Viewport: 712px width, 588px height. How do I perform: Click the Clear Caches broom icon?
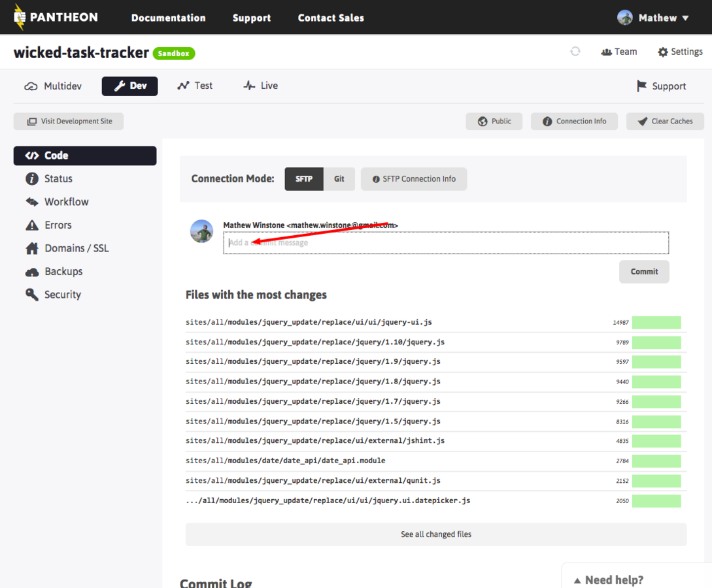[x=643, y=122]
